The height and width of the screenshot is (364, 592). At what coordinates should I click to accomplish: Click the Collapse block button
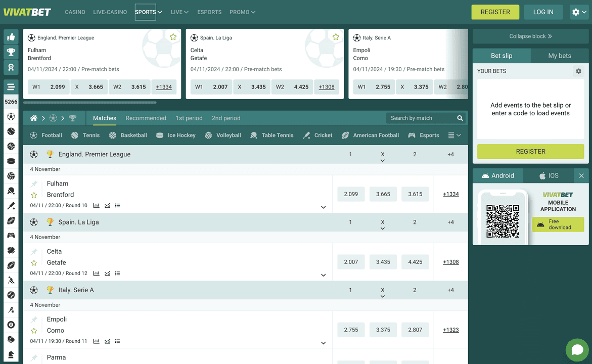[530, 36]
